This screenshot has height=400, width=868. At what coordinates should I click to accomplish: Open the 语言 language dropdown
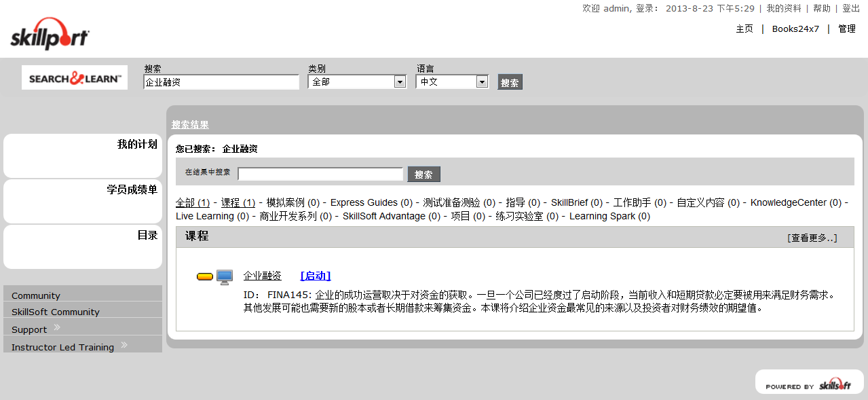point(482,81)
